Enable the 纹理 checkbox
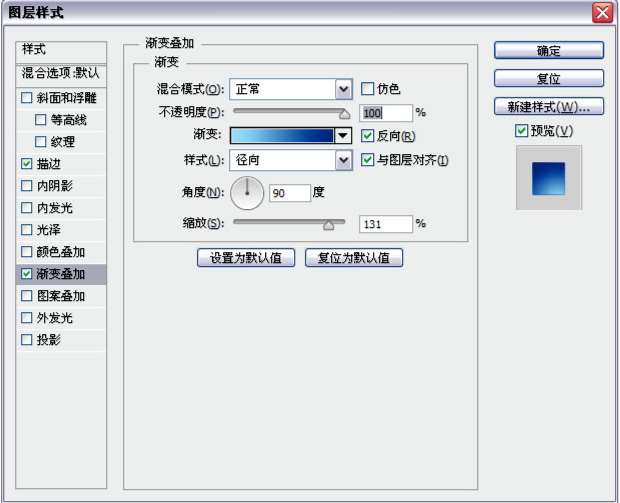620x503 pixels. (x=41, y=142)
